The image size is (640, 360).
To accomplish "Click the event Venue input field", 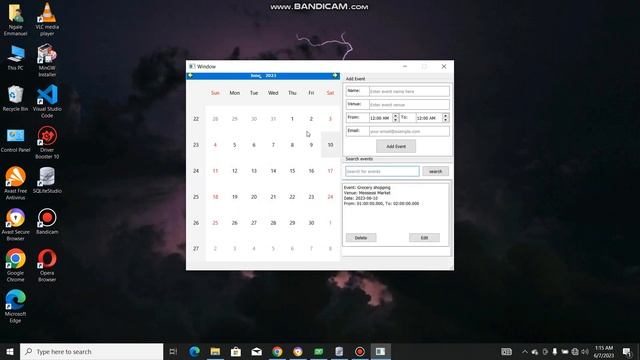I will 409,104.
